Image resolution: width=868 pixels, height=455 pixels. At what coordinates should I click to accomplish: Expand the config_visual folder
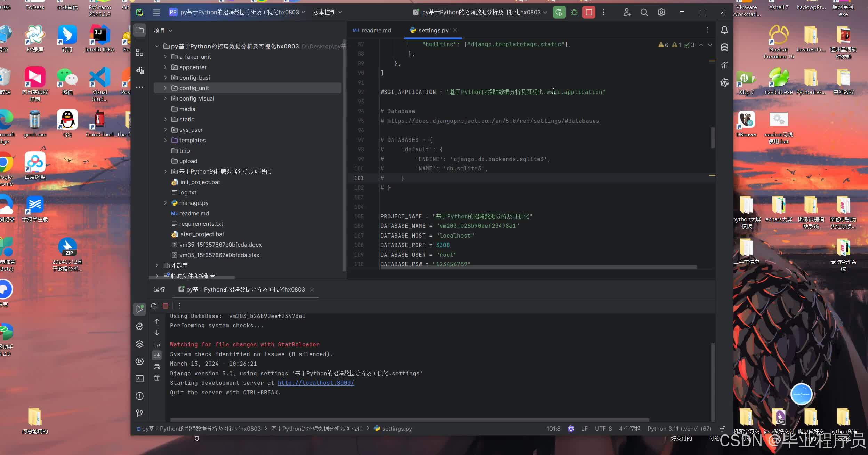166,98
